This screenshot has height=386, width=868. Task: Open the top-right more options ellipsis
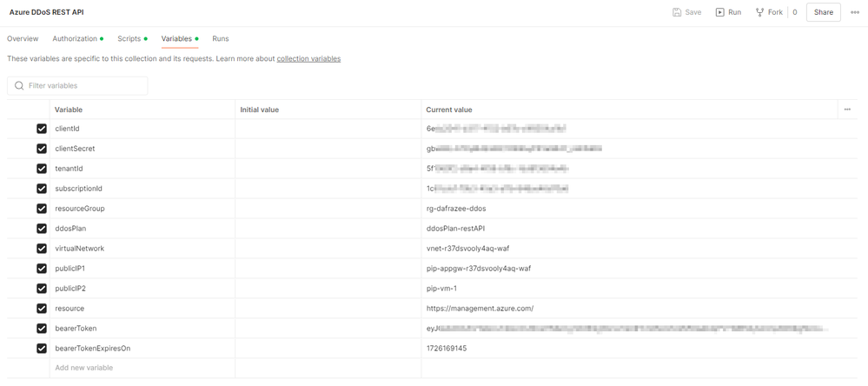pos(855,12)
